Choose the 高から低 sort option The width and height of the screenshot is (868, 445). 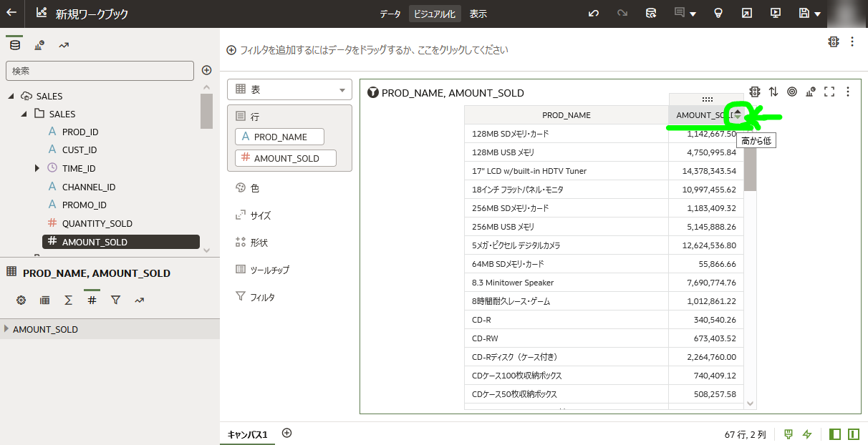[756, 140]
